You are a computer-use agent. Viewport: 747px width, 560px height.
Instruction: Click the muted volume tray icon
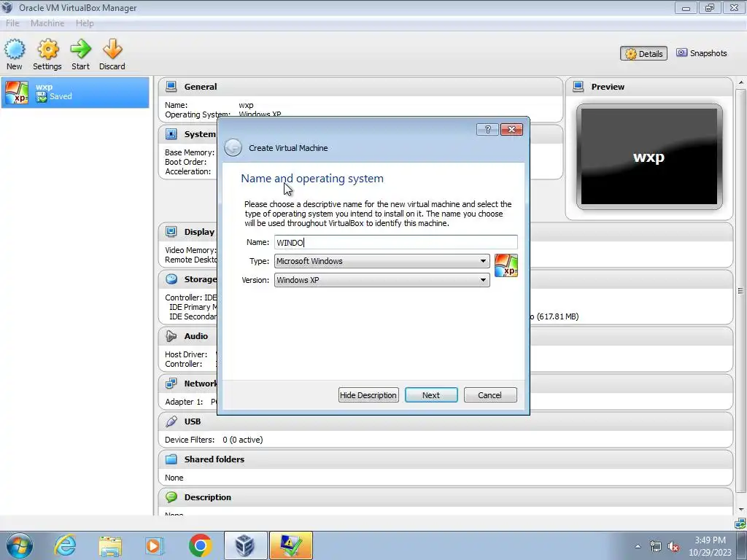pos(673,547)
